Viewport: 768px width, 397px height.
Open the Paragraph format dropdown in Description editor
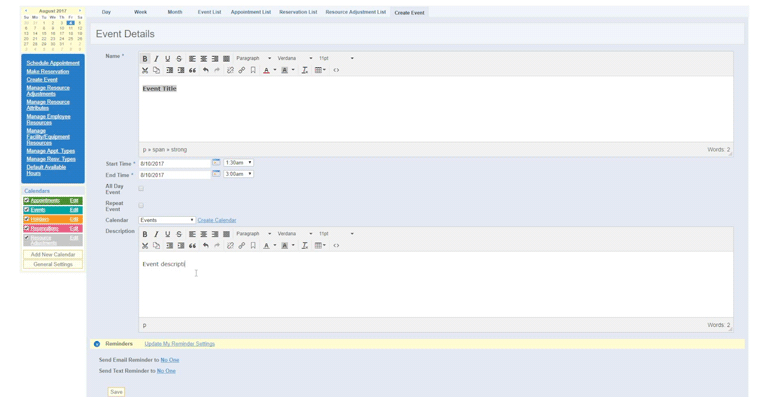click(253, 234)
